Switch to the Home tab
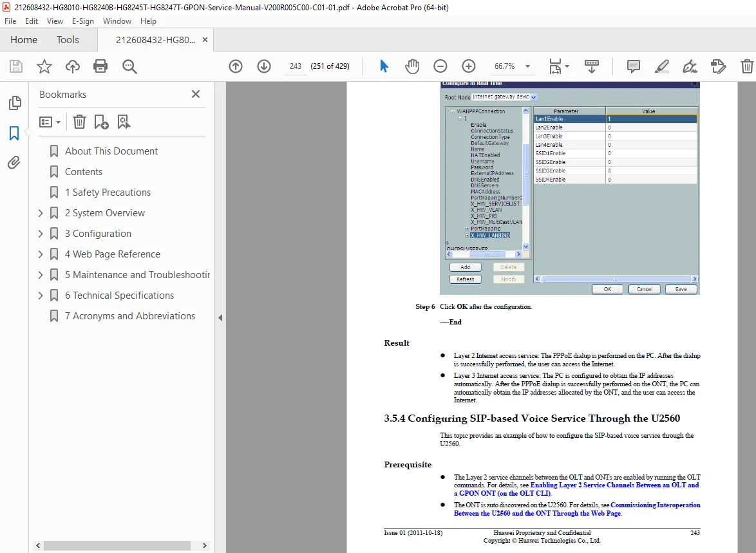Viewport: 756px width, 553px height. tap(24, 39)
